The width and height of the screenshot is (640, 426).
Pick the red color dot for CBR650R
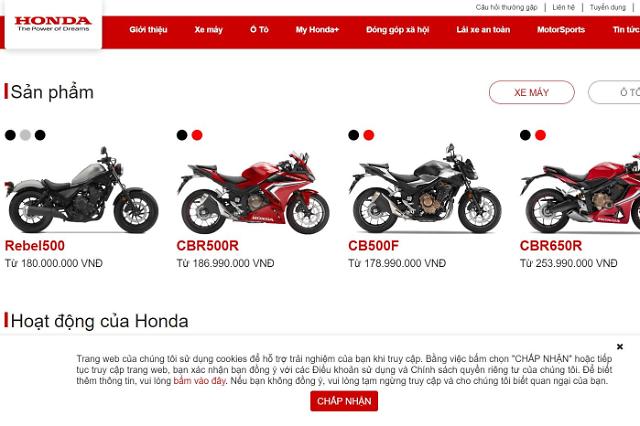pos(540,135)
